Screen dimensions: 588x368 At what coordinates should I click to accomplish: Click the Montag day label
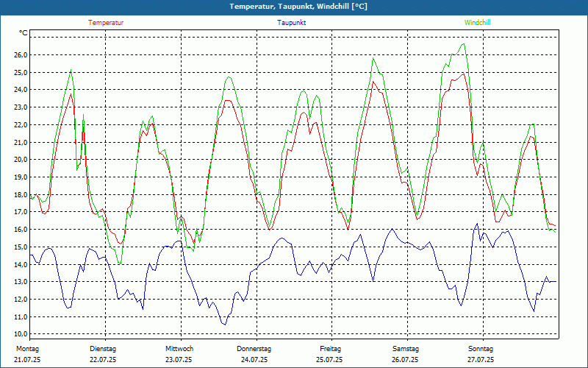(27, 349)
